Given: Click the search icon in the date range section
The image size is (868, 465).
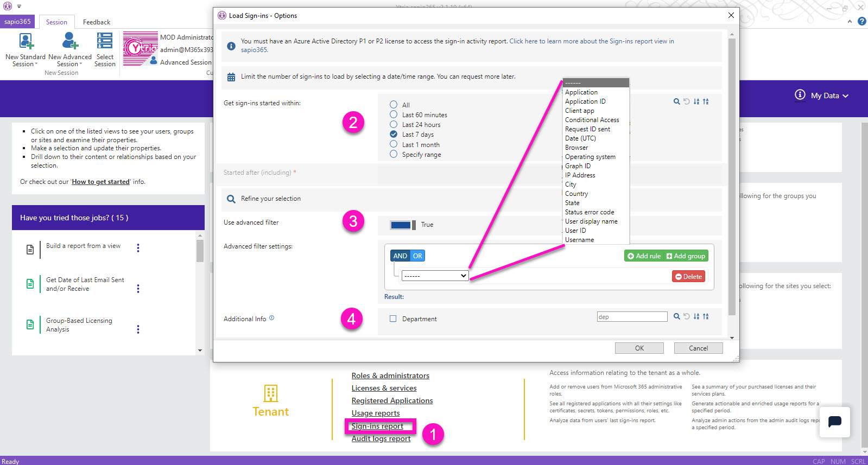Looking at the screenshot, I should [x=676, y=101].
